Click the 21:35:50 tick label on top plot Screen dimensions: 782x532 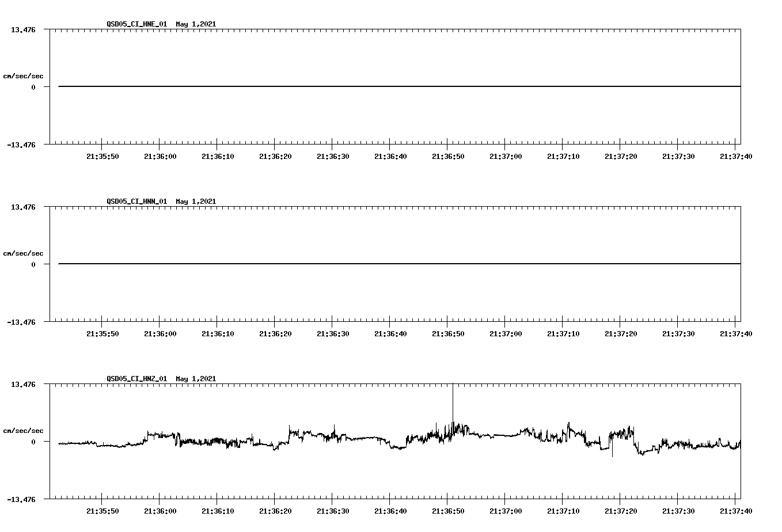(x=101, y=155)
